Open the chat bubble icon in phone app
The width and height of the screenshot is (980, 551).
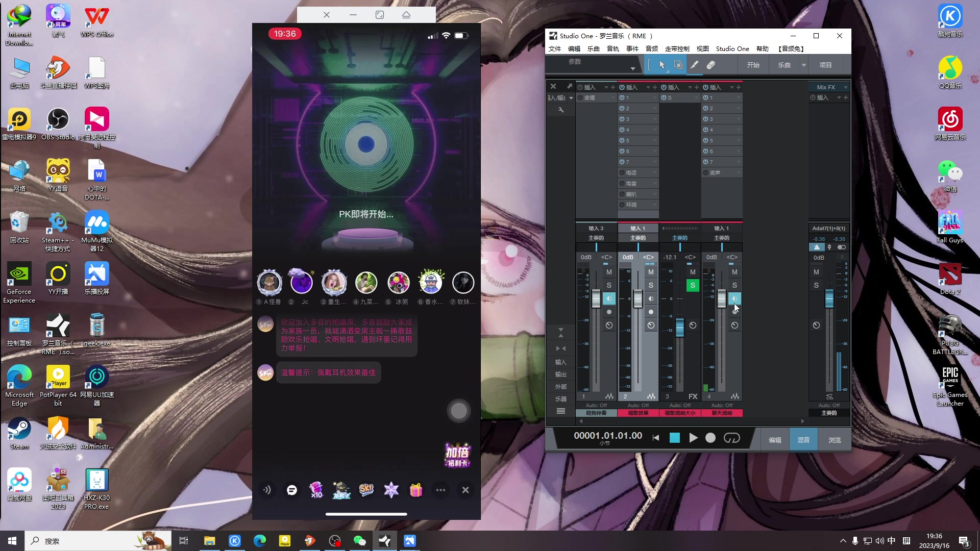pyautogui.click(x=291, y=490)
